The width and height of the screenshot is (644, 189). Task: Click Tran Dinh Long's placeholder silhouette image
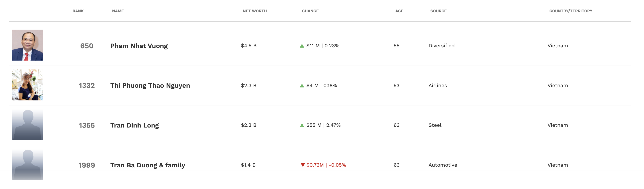[x=28, y=125]
